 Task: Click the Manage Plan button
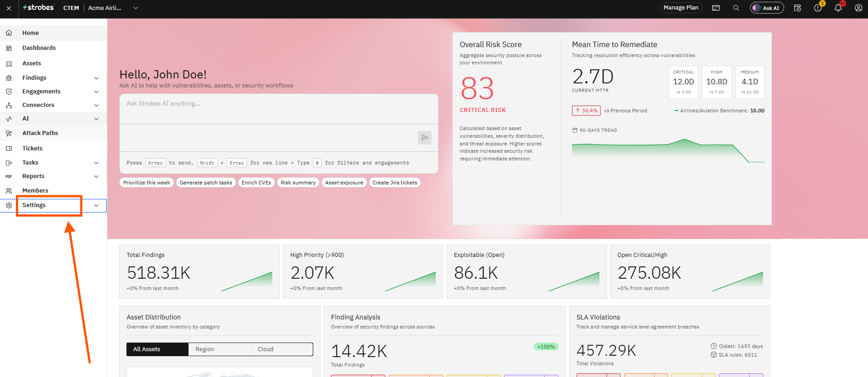pos(681,8)
